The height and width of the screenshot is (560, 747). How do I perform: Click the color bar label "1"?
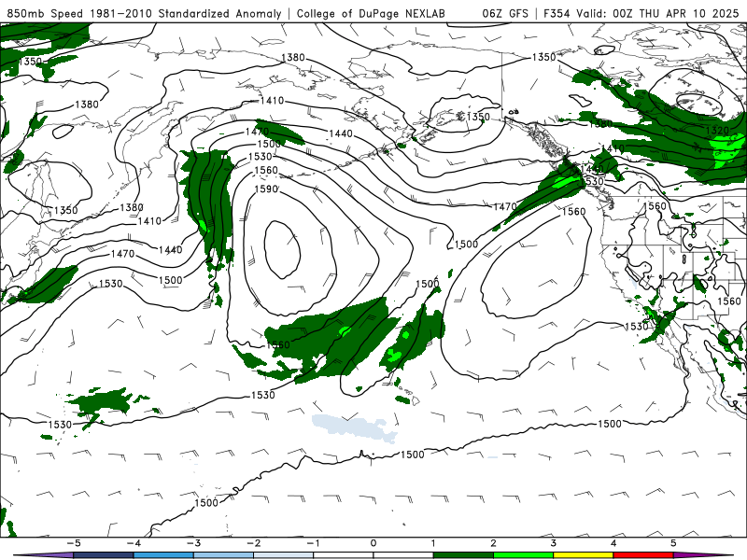(x=433, y=543)
